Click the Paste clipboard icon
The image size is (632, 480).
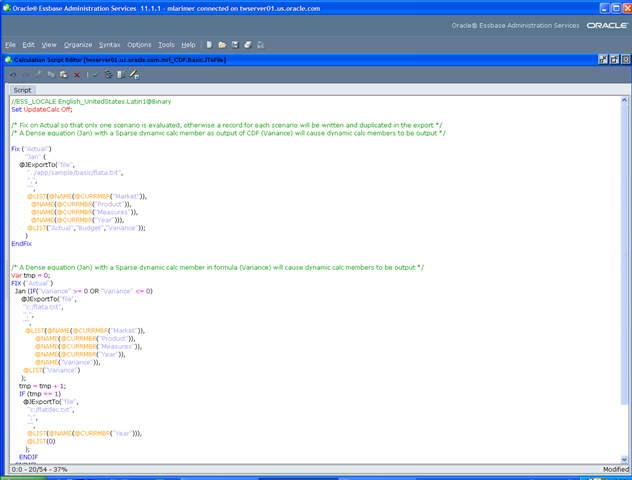pyautogui.click(x=64, y=75)
